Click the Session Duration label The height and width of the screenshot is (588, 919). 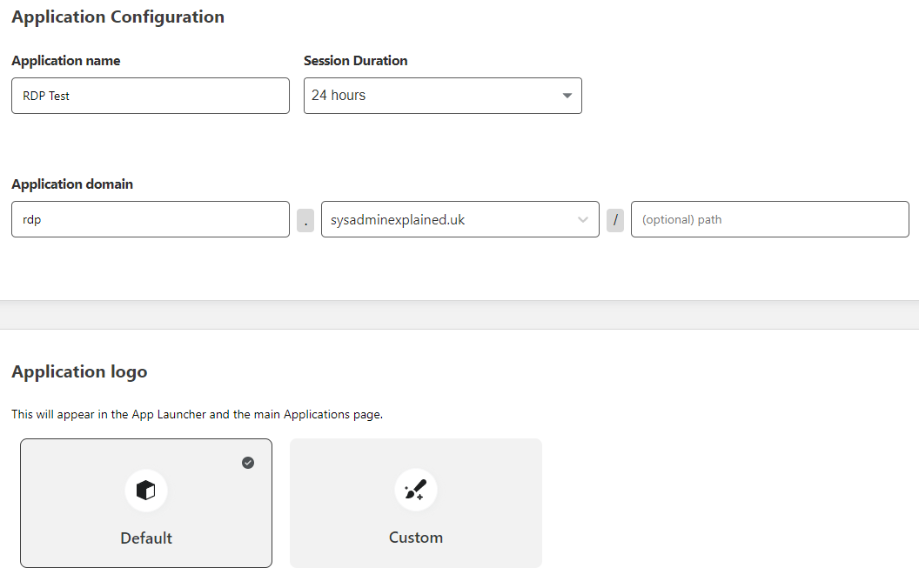(355, 61)
